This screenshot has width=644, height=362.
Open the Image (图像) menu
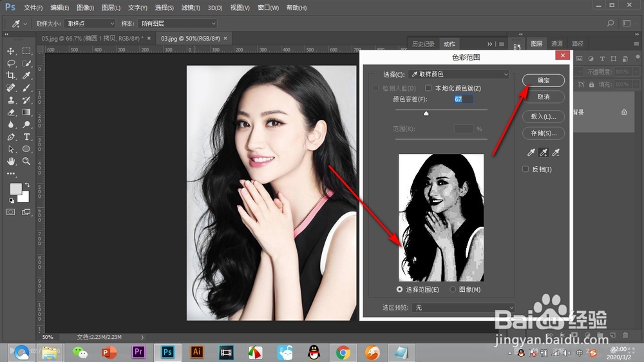[86, 8]
